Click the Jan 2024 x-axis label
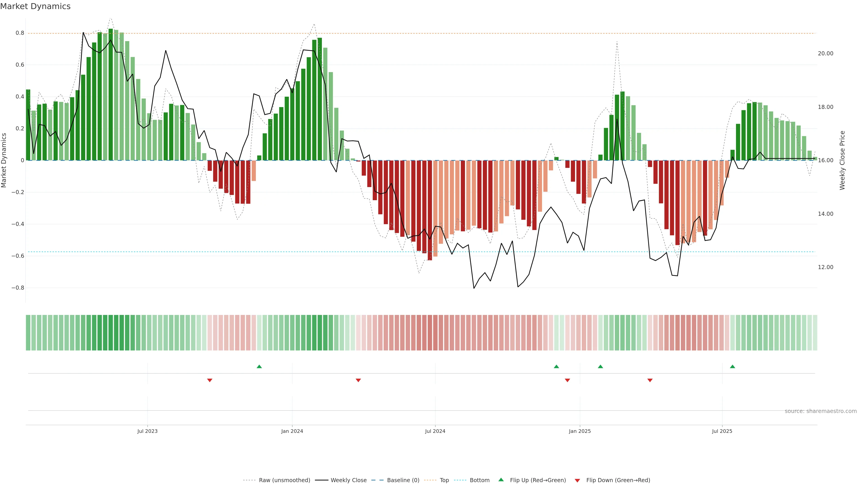Viewport: 868px width, 488px height. [292, 431]
